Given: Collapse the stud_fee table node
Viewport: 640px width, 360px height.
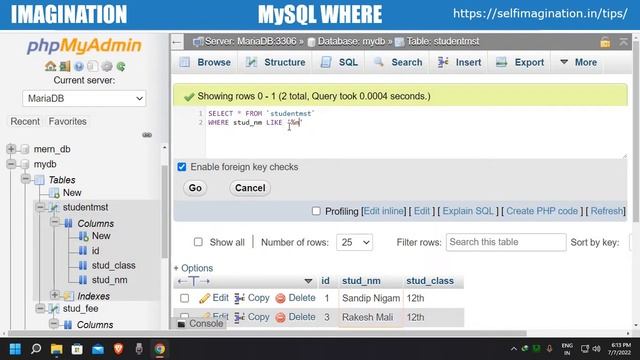Looking at the screenshot, I should pos(40,308).
